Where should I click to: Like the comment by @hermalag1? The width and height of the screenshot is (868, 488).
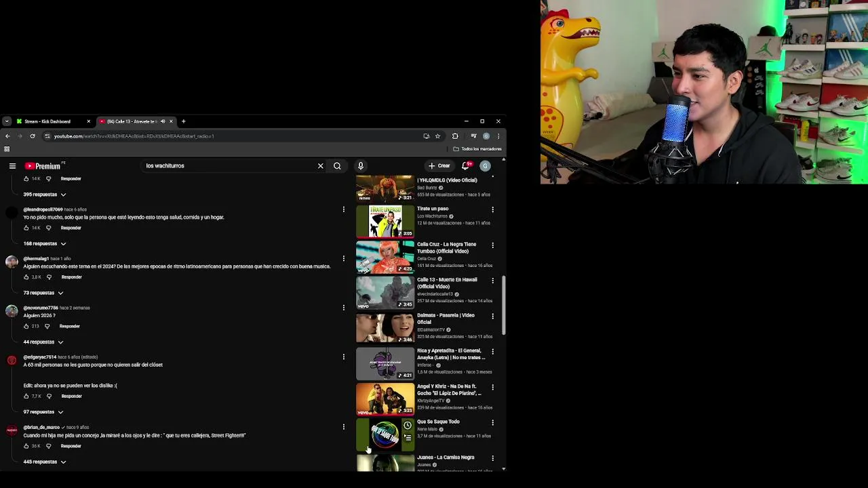(x=26, y=277)
